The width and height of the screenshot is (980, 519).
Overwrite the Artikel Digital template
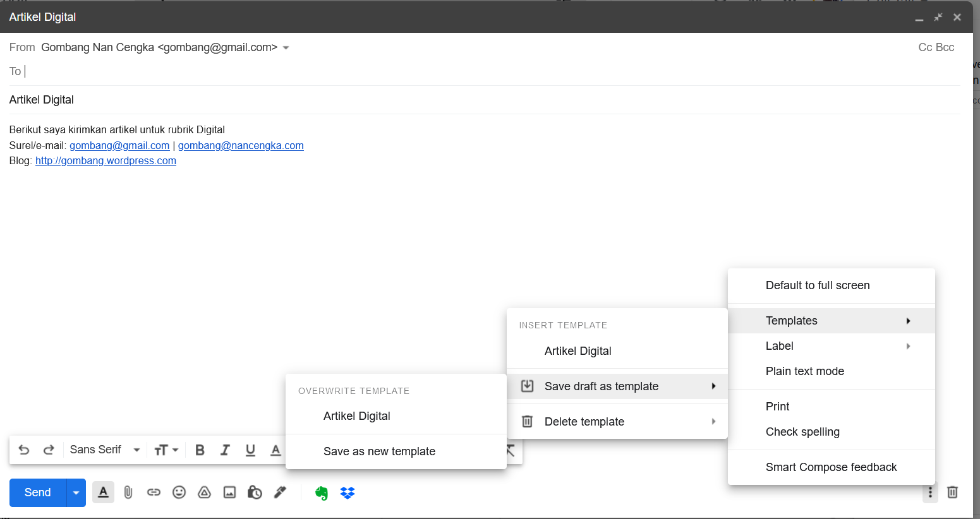(x=396, y=416)
